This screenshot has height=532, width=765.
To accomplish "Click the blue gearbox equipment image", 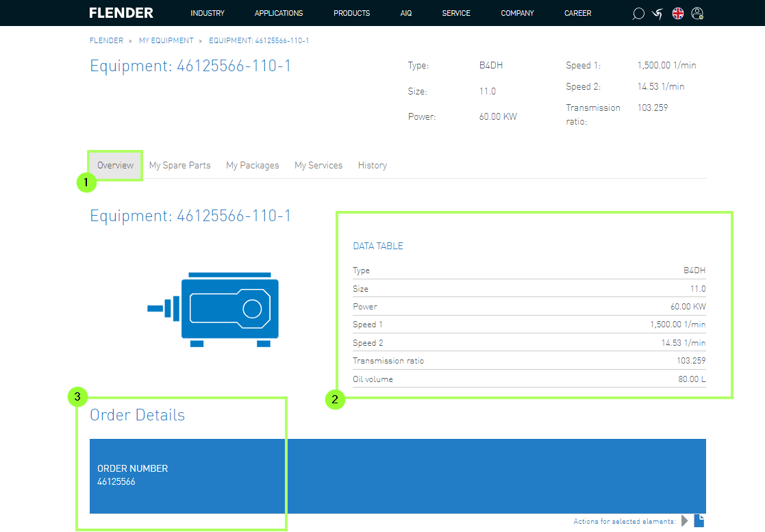I will 213,309.
